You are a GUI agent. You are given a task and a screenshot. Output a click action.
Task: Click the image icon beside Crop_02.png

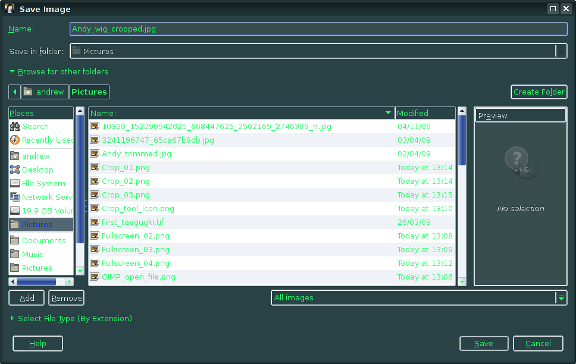pos(95,181)
